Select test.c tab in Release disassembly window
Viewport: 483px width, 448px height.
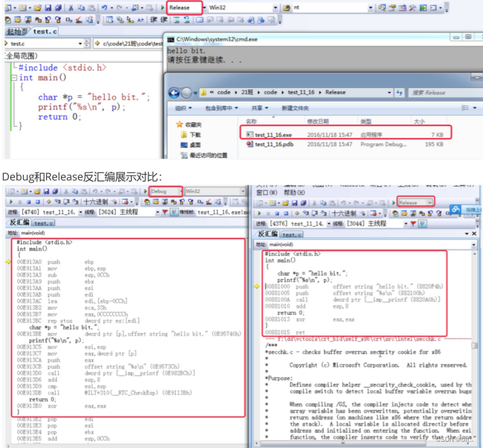coord(292,235)
